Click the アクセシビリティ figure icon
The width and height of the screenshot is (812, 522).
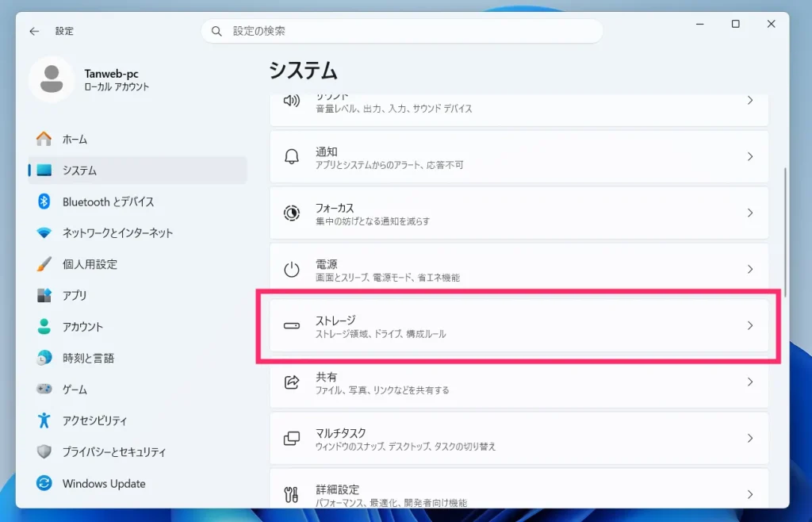[x=44, y=420]
